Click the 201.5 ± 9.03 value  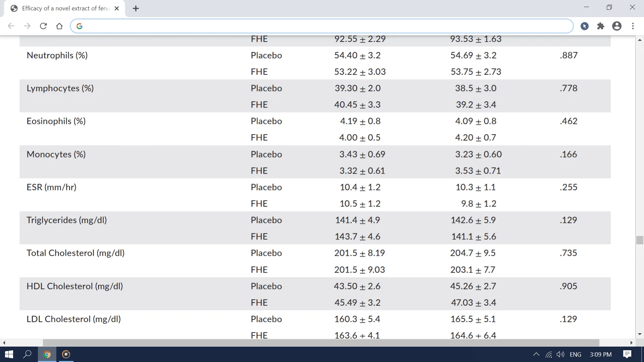[359, 270]
